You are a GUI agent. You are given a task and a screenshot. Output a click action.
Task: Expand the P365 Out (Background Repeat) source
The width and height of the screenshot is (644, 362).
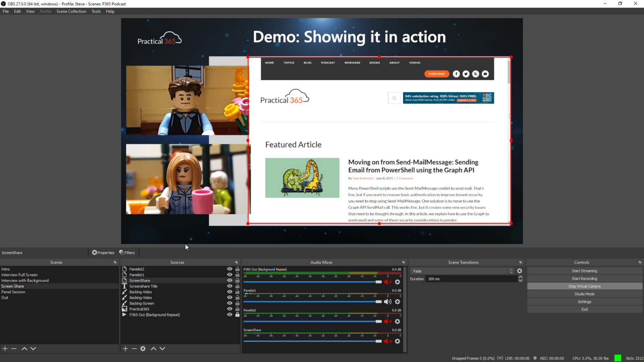click(x=125, y=315)
